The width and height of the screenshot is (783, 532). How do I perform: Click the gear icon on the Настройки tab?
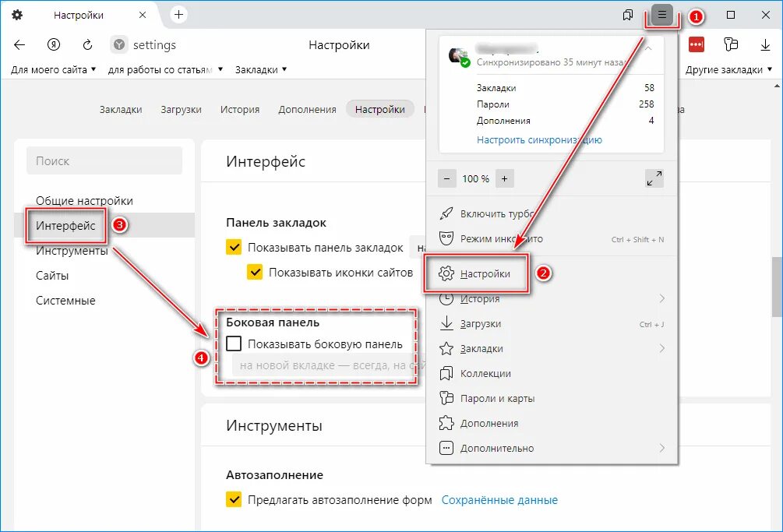pos(17,15)
